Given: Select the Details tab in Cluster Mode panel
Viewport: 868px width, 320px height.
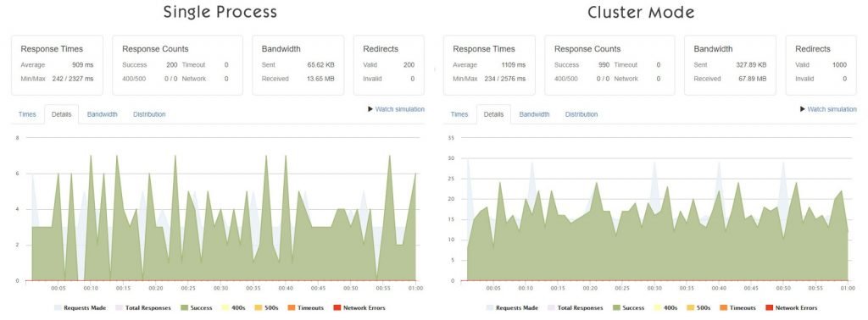Looking at the screenshot, I should 493,114.
